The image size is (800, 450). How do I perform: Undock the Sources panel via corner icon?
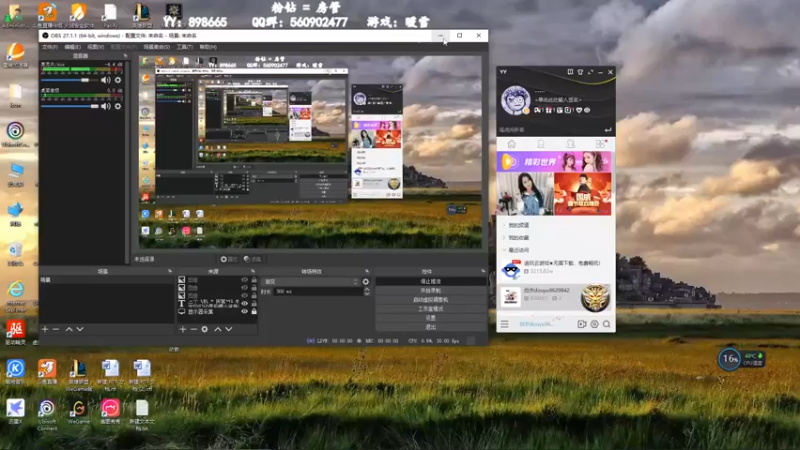(253, 271)
